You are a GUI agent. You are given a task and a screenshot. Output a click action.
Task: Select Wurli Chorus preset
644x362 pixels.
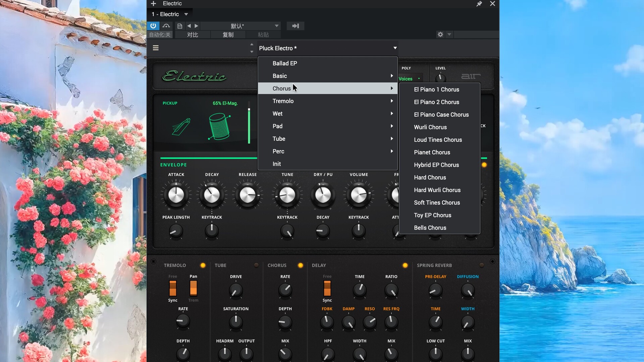coord(430,127)
